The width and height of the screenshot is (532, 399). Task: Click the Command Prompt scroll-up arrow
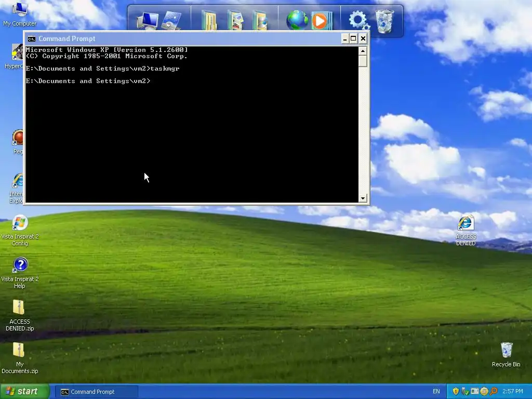(363, 51)
